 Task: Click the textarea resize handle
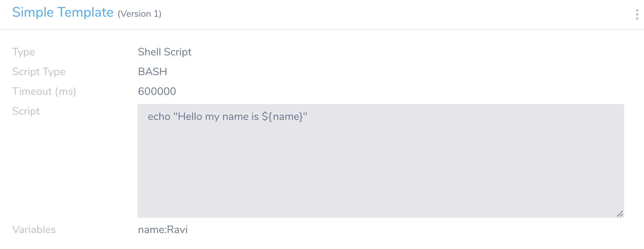620,214
